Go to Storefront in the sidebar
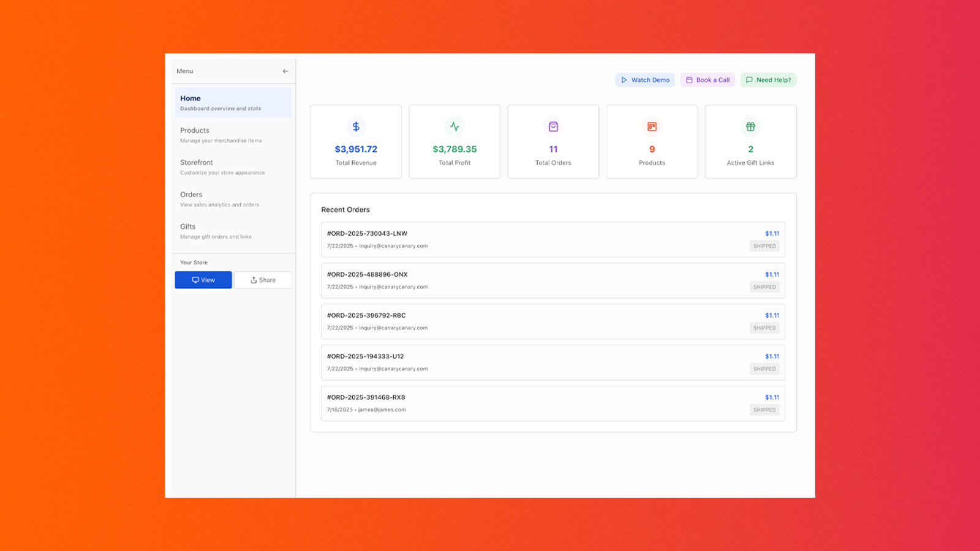The image size is (980, 551). (x=233, y=167)
